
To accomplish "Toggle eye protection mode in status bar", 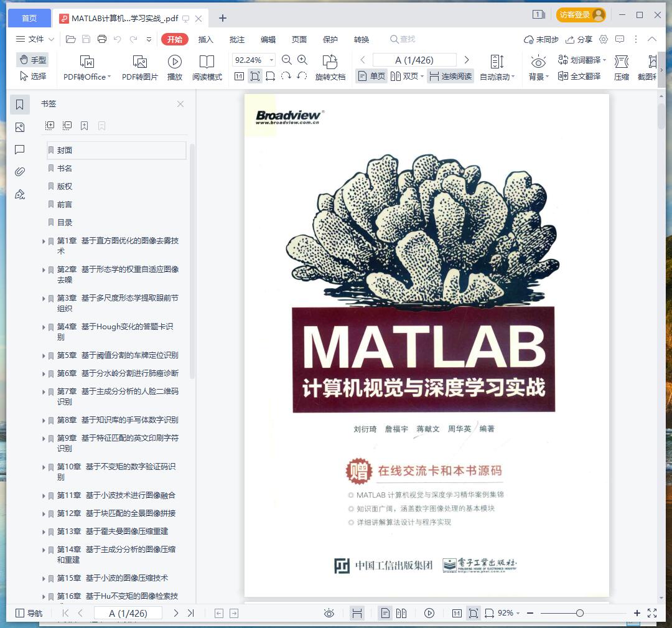I will click(329, 613).
